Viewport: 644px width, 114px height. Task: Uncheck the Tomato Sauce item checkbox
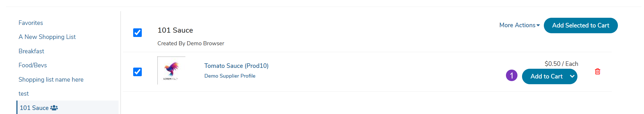coord(137,72)
